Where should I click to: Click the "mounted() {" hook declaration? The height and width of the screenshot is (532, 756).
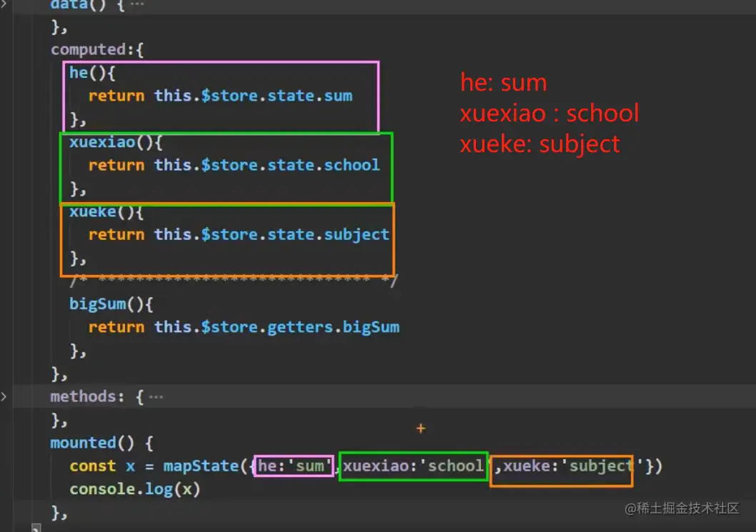pos(101,443)
